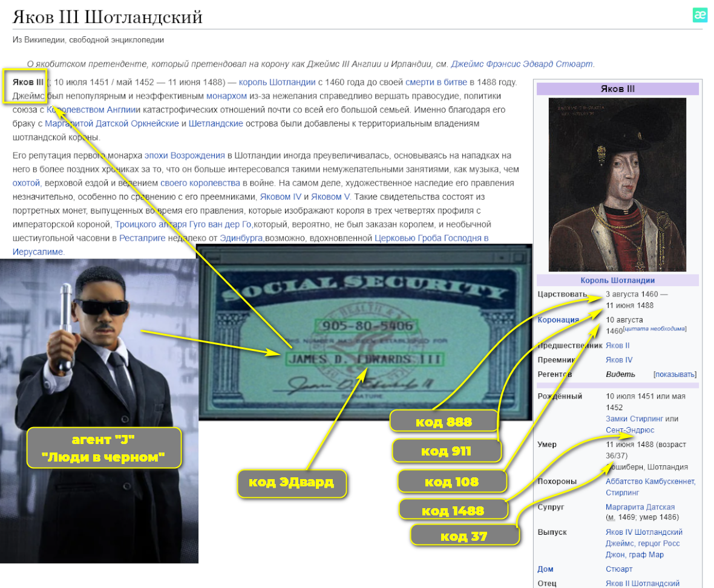The image size is (714, 588).
Task: Select the page title Яков III Шотландский
Action: click(108, 17)
